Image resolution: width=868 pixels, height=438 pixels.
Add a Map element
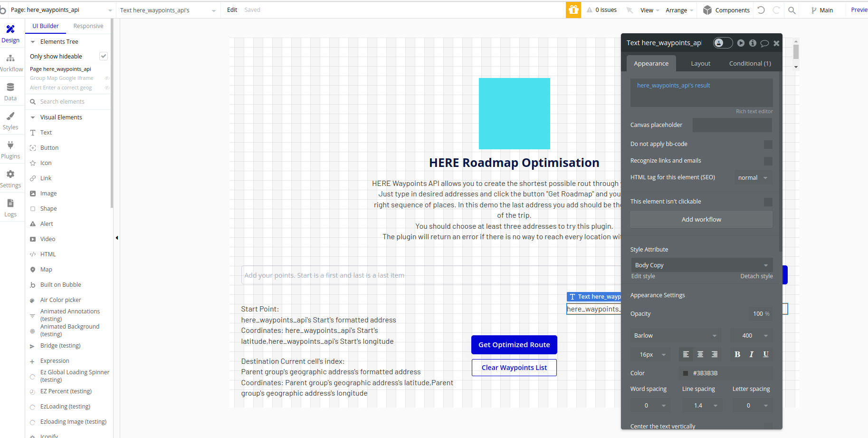click(x=46, y=270)
